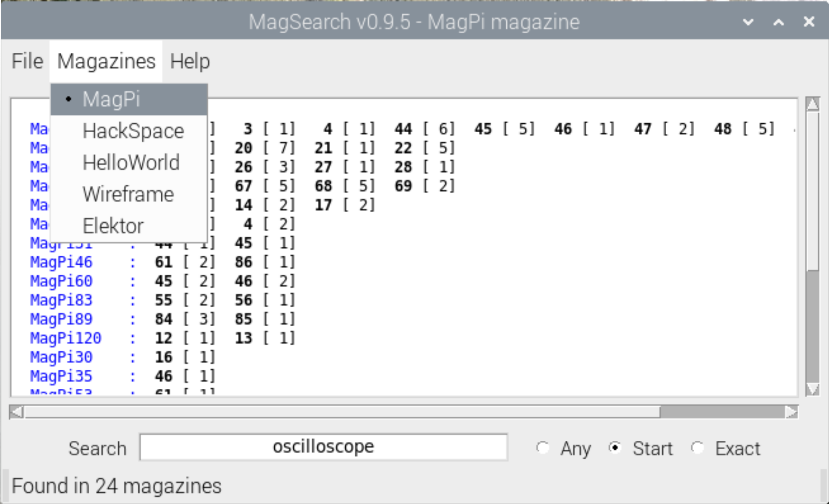The height and width of the screenshot is (504, 829).
Task: Choose HackSpace magazine
Action: (x=133, y=130)
